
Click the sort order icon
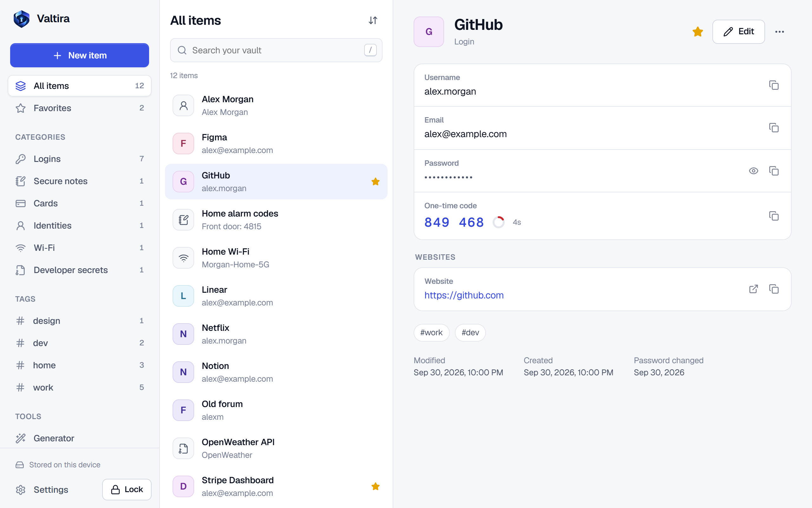(x=373, y=21)
